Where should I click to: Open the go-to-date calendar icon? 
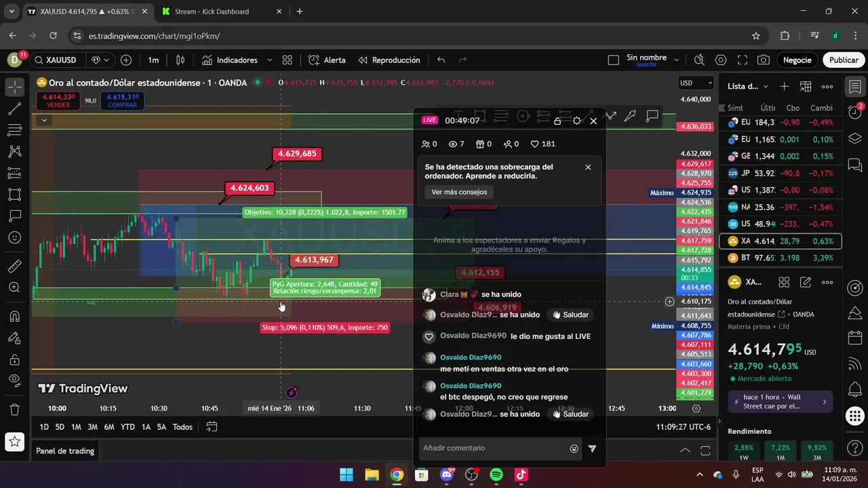(212, 427)
